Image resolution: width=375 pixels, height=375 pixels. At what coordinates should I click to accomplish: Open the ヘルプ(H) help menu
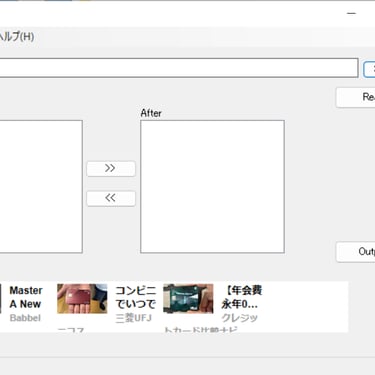(x=17, y=36)
